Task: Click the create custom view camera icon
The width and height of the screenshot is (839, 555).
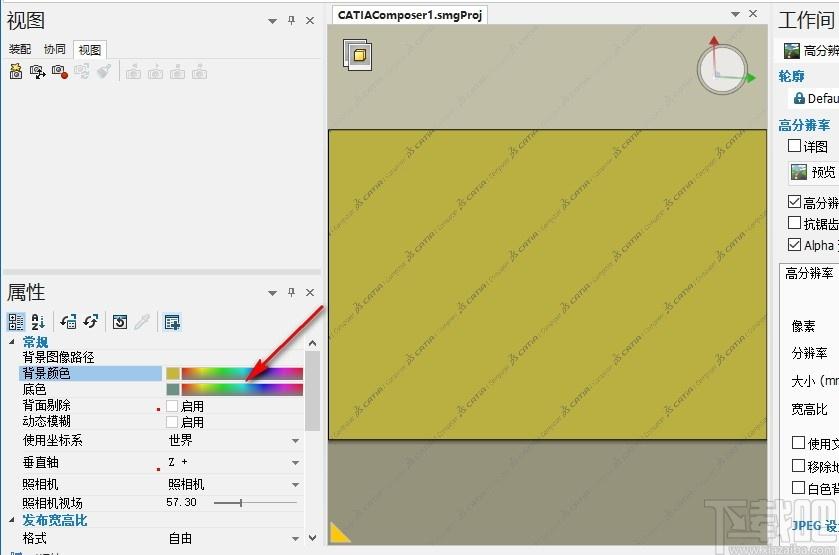Action: [37, 71]
